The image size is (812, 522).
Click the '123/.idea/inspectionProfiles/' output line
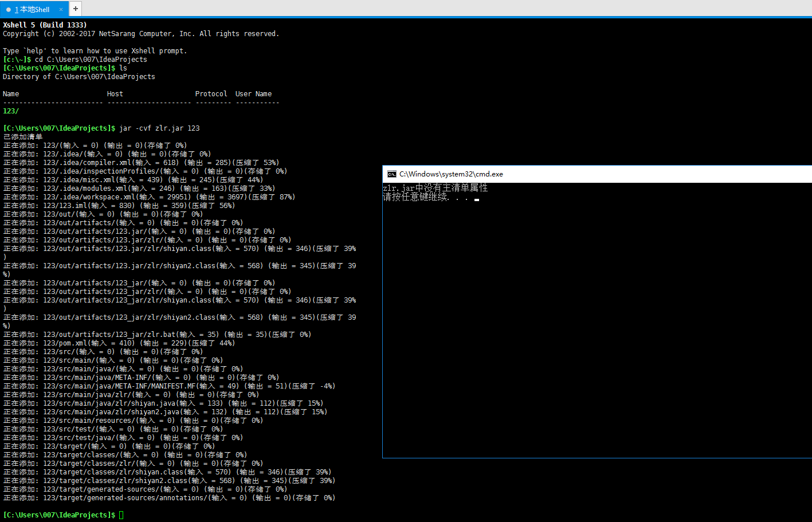pyautogui.click(x=145, y=171)
